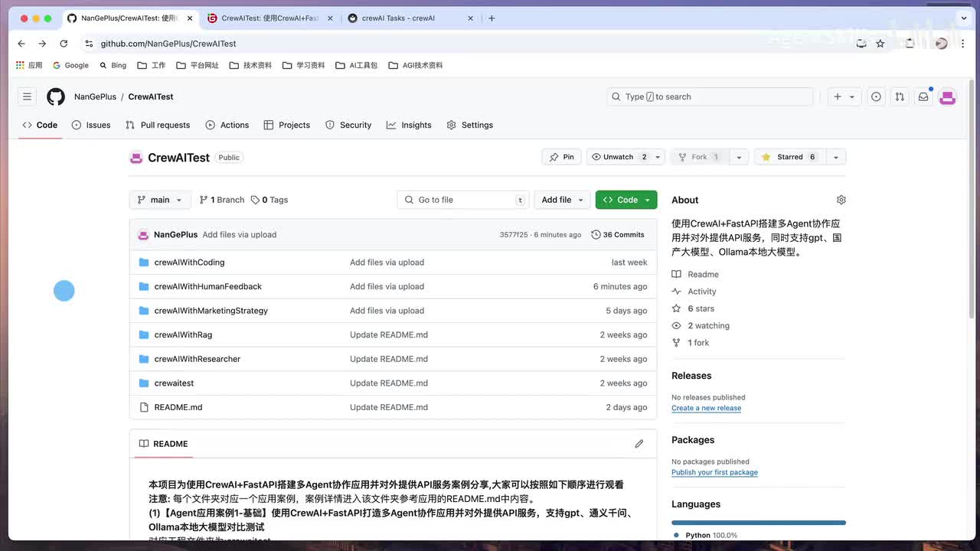
Task: Click the folder icon beside crewAIWithHumanFeedback
Action: point(143,286)
